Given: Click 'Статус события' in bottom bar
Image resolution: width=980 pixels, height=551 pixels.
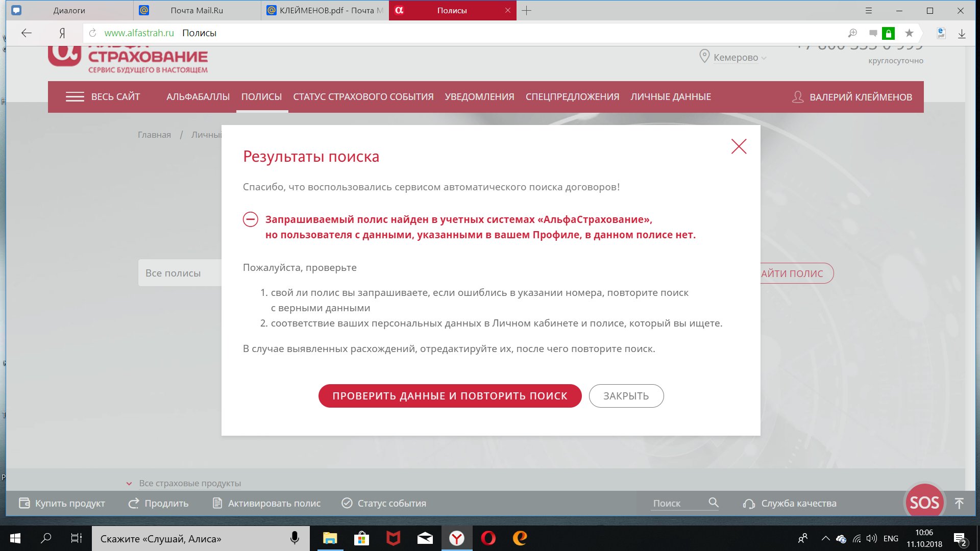Looking at the screenshot, I should 384,503.
